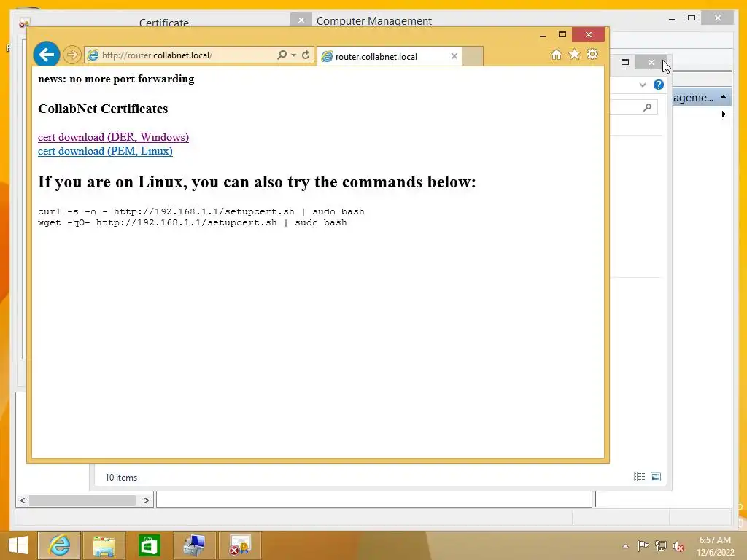This screenshot has height=560, width=747.
Task: Click the muted volume tray icon
Action: [x=678, y=545]
